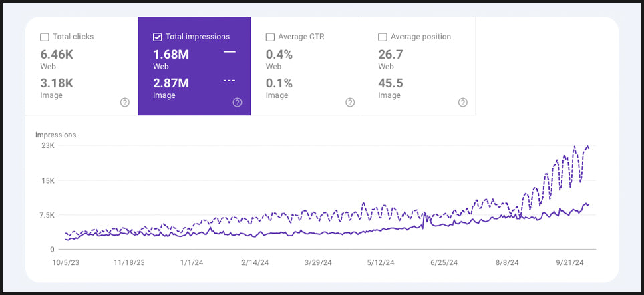This screenshot has width=644, height=295.
Task: Click the 10/5/23 date on x-axis
Action: [65, 263]
